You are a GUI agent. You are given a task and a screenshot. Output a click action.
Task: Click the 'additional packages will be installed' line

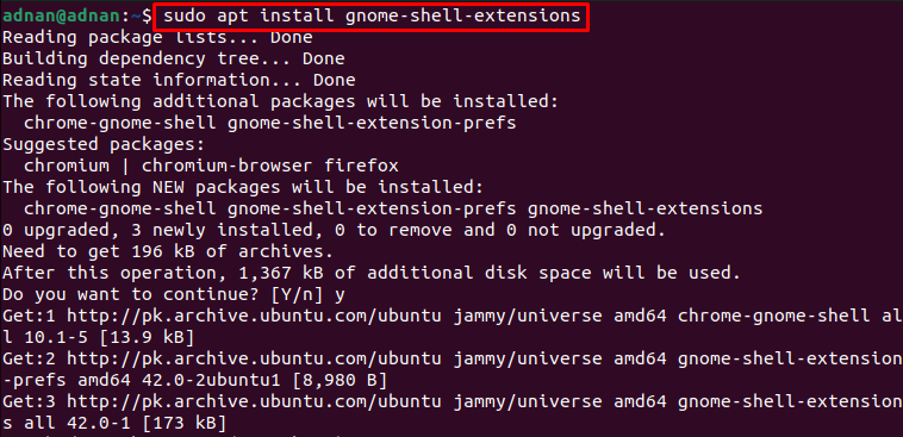(x=282, y=102)
